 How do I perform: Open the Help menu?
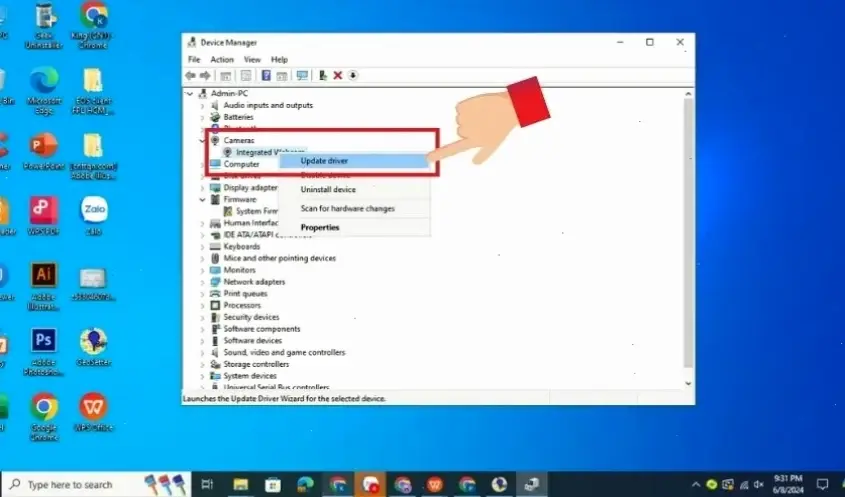tap(279, 59)
